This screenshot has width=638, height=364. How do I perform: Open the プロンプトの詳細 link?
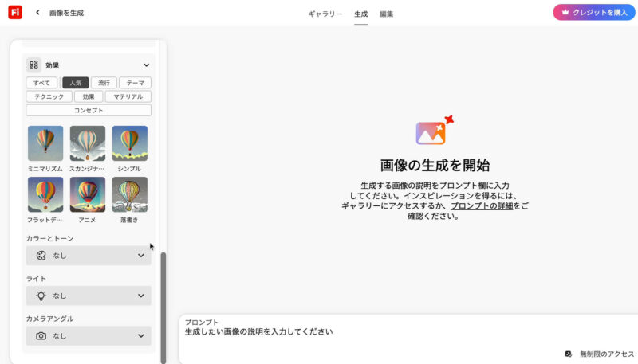482,206
